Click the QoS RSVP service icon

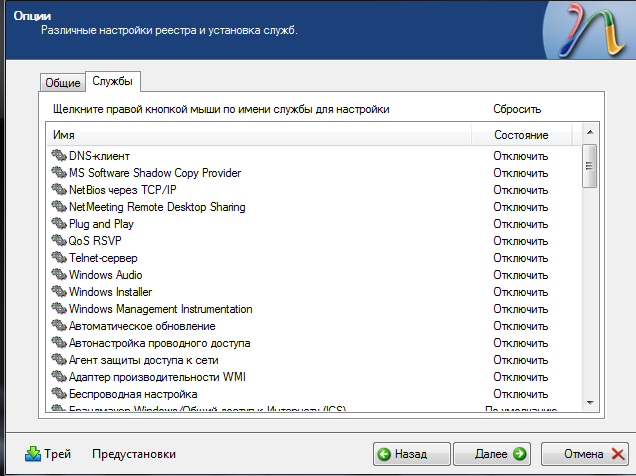click(58, 241)
